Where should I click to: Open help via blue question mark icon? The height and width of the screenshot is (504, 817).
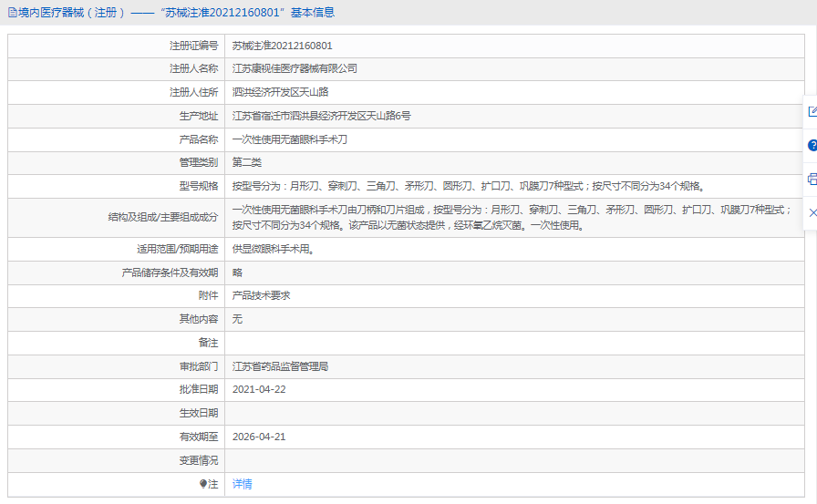(812, 145)
